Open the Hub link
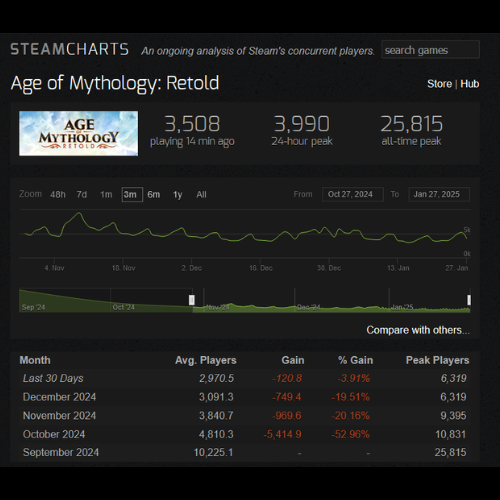This screenshot has width=500, height=500. click(470, 84)
